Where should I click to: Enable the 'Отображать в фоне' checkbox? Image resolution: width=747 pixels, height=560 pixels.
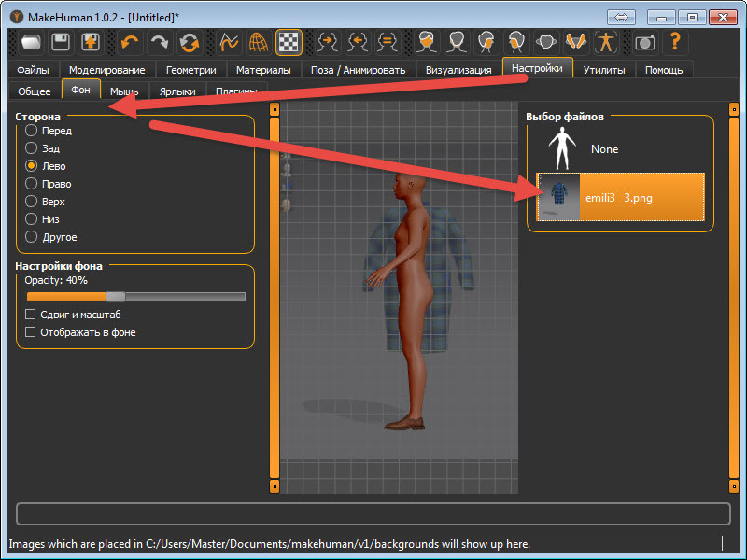32,332
